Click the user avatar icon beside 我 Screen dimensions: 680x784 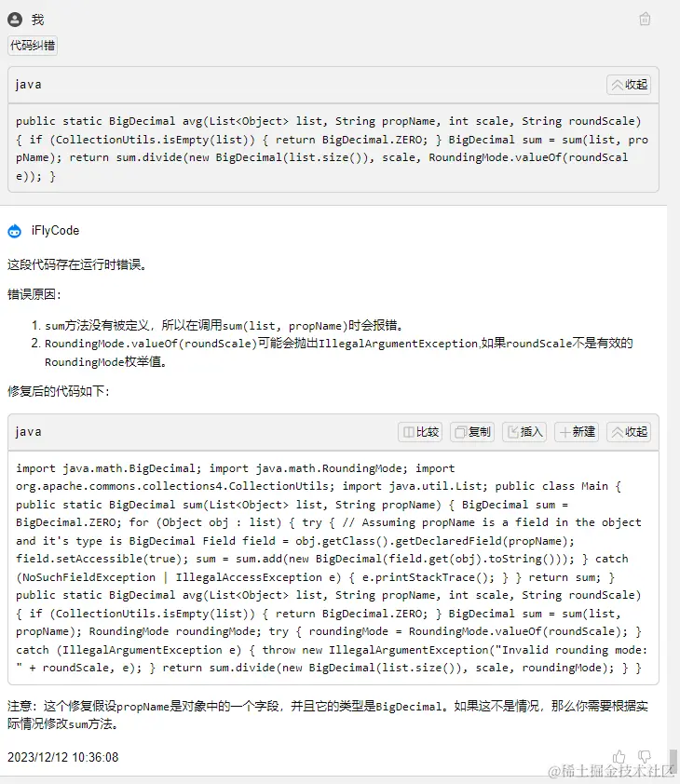(x=15, y=20)
